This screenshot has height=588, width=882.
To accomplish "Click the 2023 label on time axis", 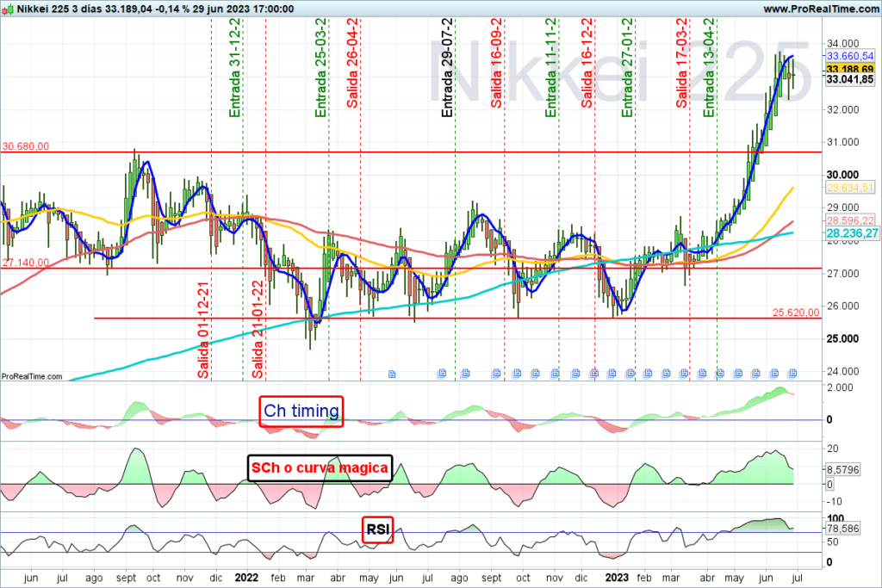I will click(617, 578).
